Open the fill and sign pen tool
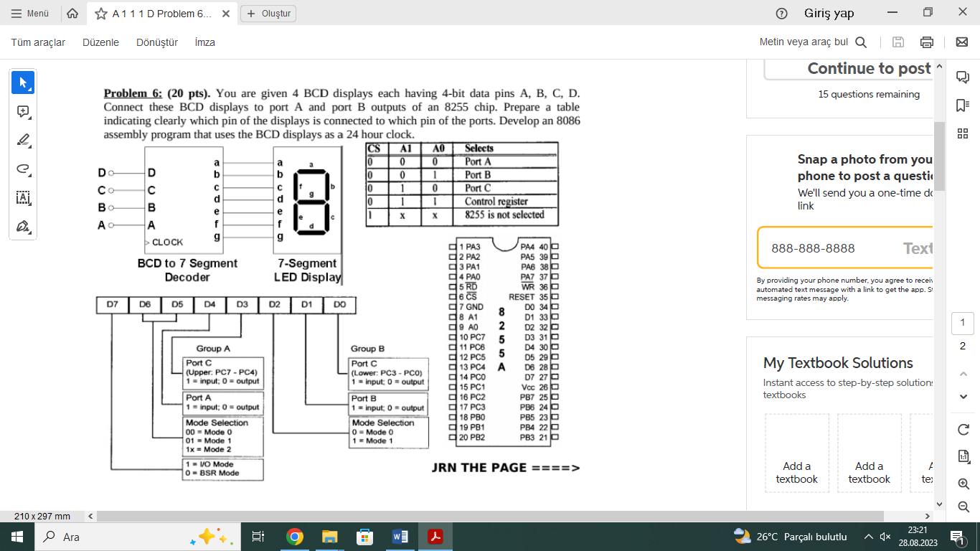980x551 pixels. coord(23,227)
